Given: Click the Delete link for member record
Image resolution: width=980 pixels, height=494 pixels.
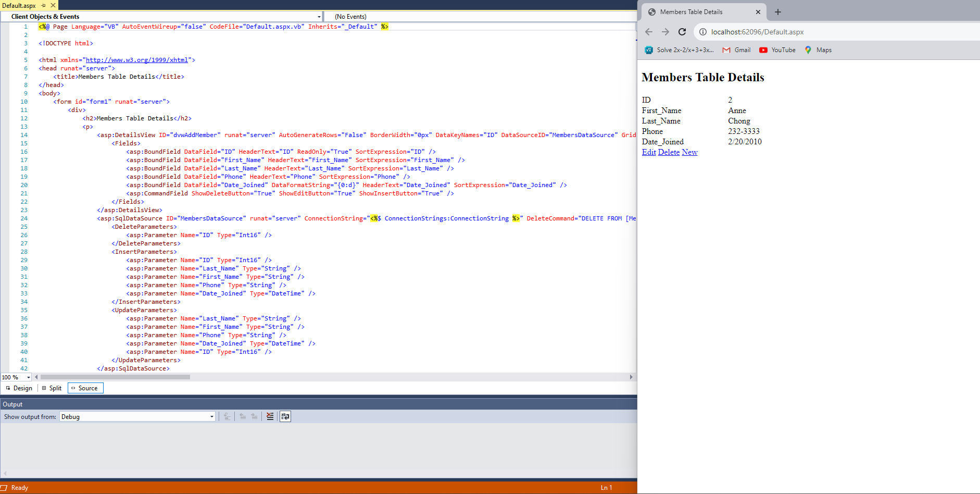Looking at the screenshot, I should [669, 152].
